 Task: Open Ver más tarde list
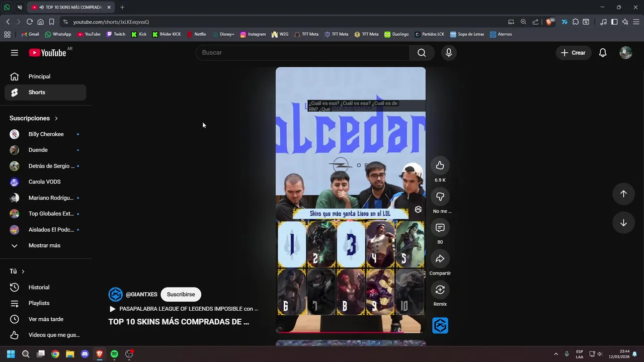click(x=45, y=319)
